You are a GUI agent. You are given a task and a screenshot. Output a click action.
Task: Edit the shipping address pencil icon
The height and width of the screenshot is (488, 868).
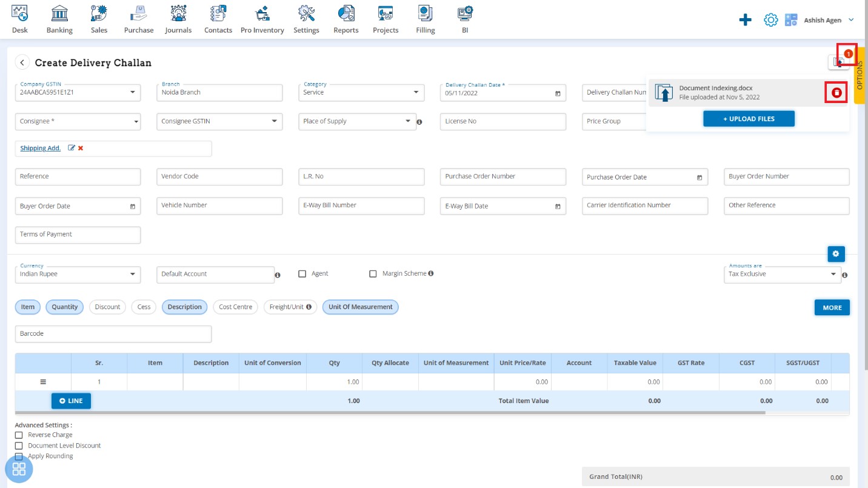72,148
